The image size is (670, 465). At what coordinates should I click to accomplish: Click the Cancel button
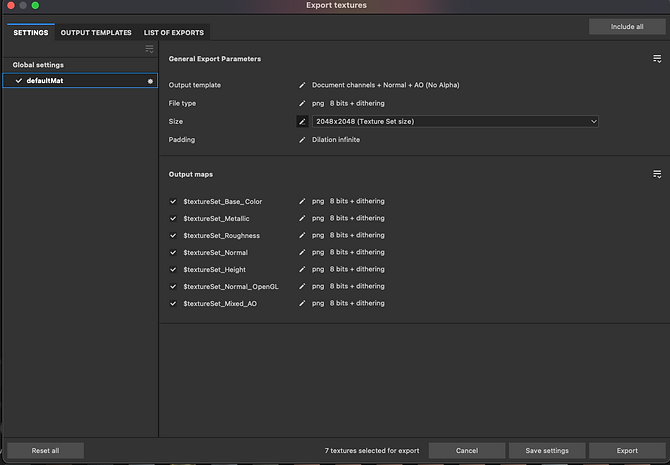point(467,450)
